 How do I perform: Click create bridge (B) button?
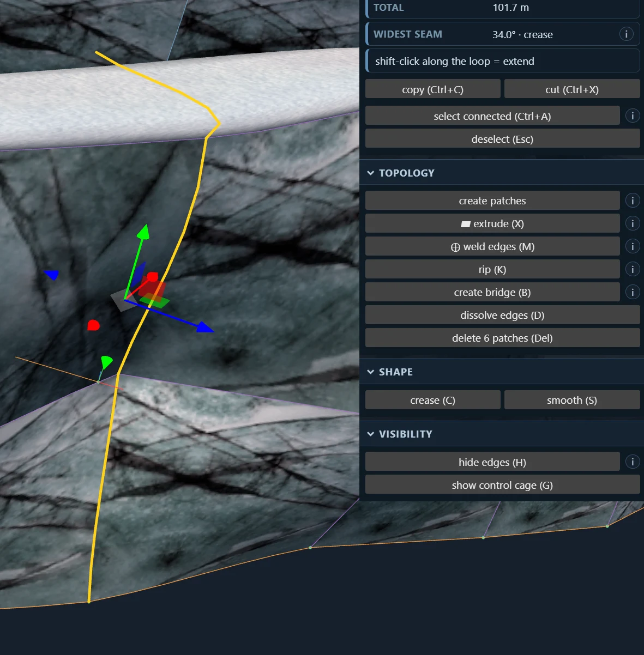coord(492,292)
